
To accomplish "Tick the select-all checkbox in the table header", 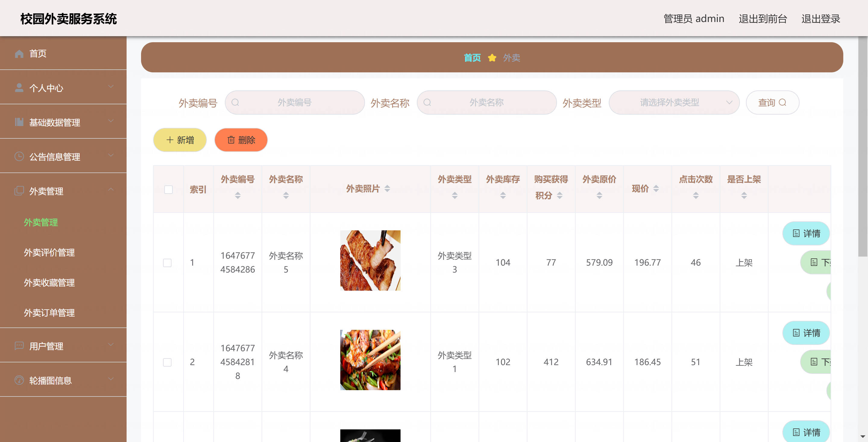I will point(168,189).
